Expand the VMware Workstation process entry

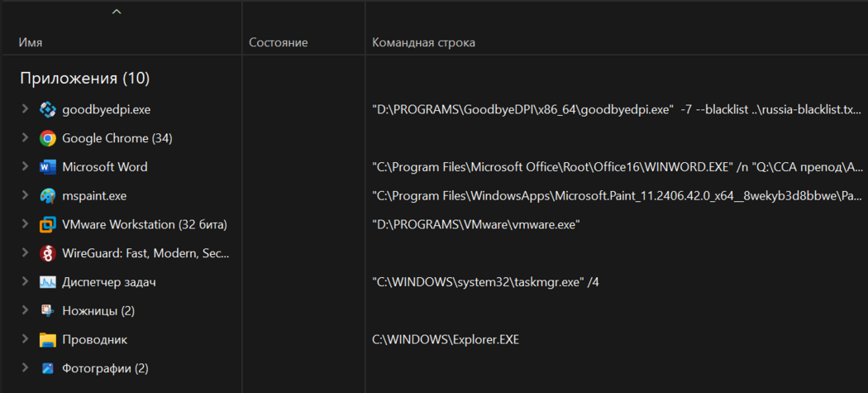click(x=25, y=224)
